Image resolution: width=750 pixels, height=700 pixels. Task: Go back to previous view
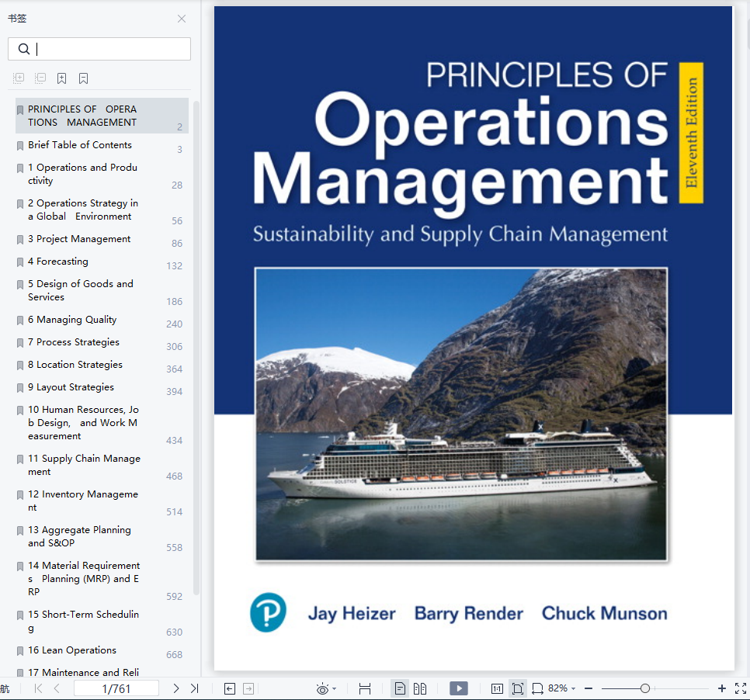230,688
